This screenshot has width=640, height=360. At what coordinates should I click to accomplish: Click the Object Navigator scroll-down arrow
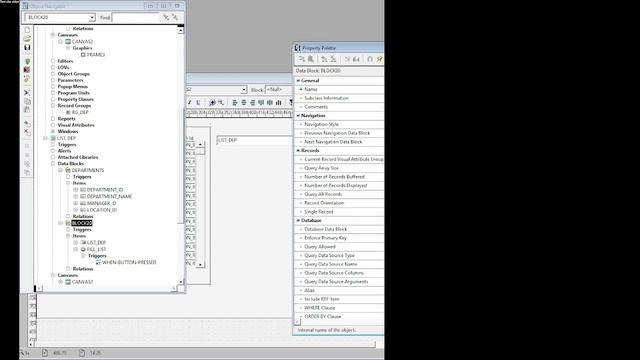point(181,282)
